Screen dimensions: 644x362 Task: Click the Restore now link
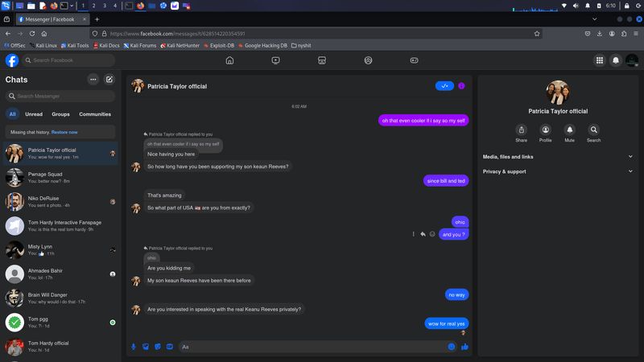[64, 132]
